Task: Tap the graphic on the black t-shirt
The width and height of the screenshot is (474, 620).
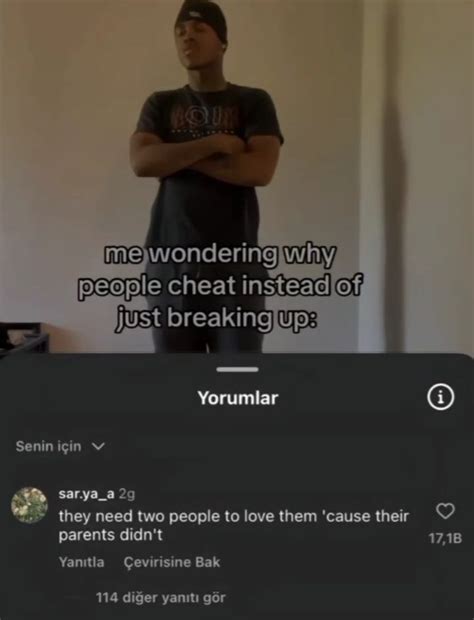Action: click(x=204, y=119)
